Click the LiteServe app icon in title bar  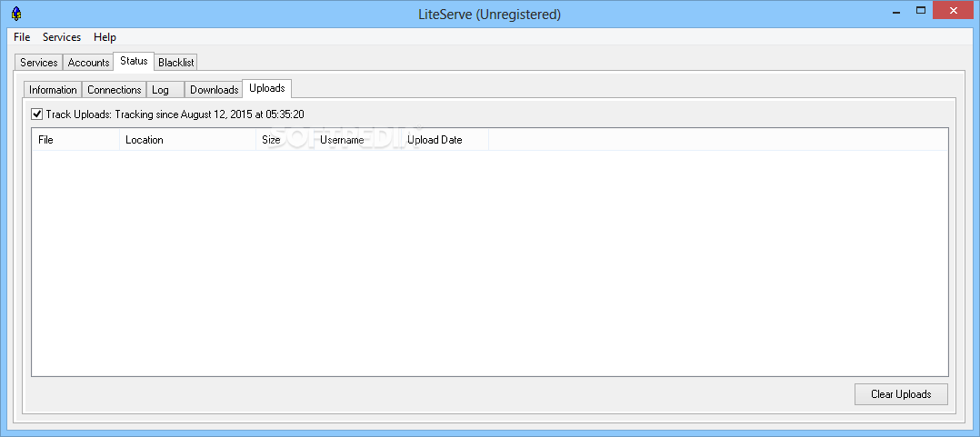pyautogui.click(x=17, y=13)
